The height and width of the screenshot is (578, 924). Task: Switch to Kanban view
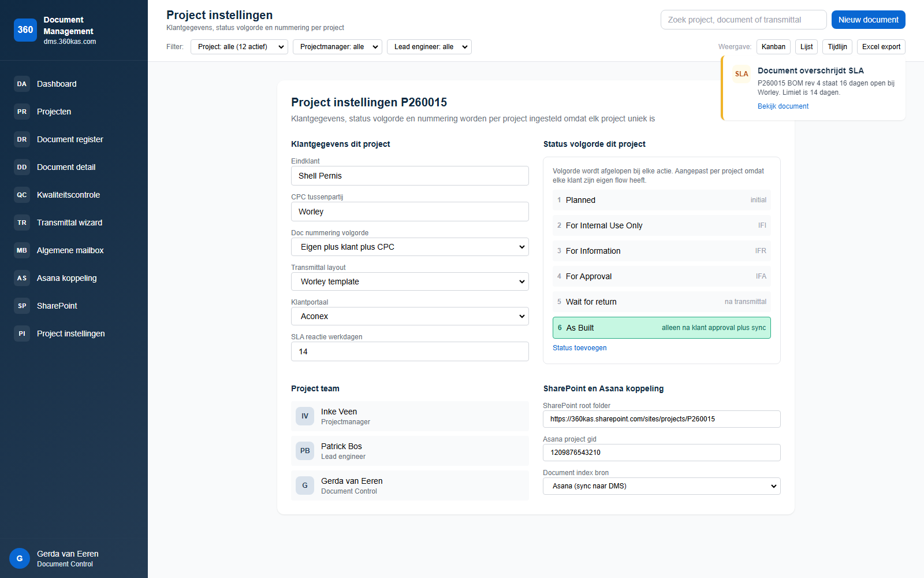(x=773, y=47)
